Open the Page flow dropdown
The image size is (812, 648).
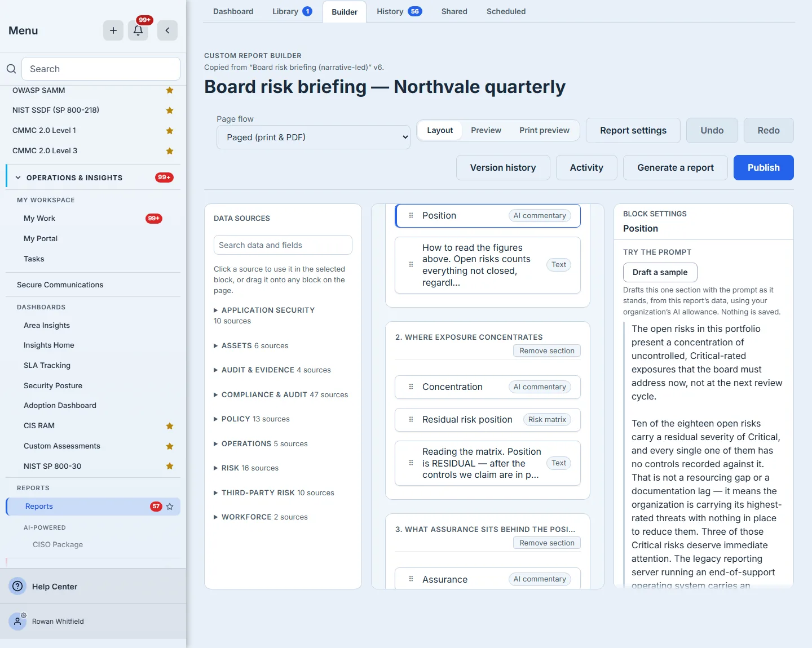pyautogui.click(x=314, y=137)
